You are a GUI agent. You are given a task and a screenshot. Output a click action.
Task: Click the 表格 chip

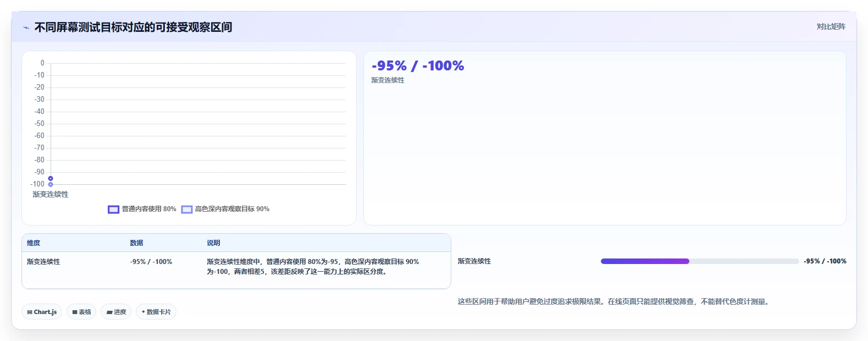81,312
